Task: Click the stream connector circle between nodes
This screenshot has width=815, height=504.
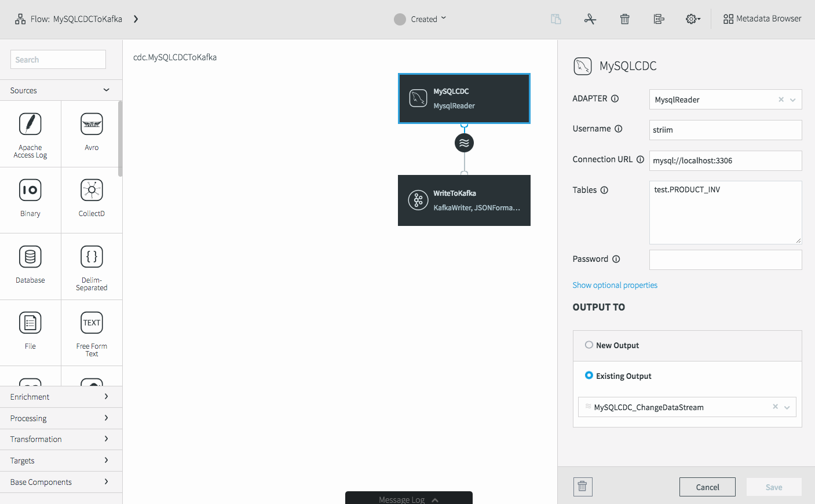Action: tap(464, 143)
